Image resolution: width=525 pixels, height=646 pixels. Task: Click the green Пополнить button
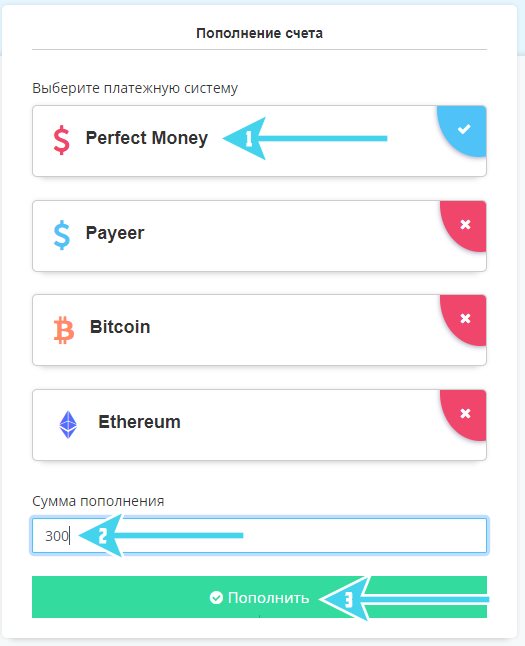[259, 597]
